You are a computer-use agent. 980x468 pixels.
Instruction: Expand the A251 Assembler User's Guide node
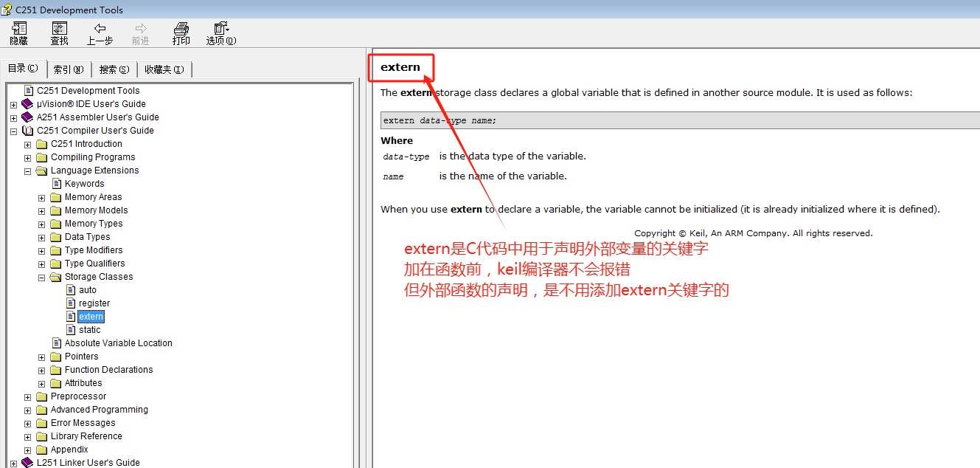click(14, 117)
